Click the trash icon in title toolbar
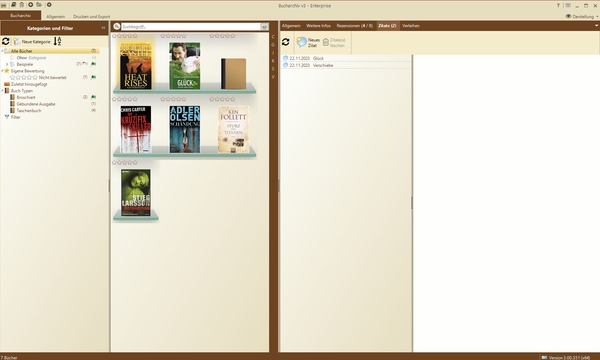 tap(22, 5)
